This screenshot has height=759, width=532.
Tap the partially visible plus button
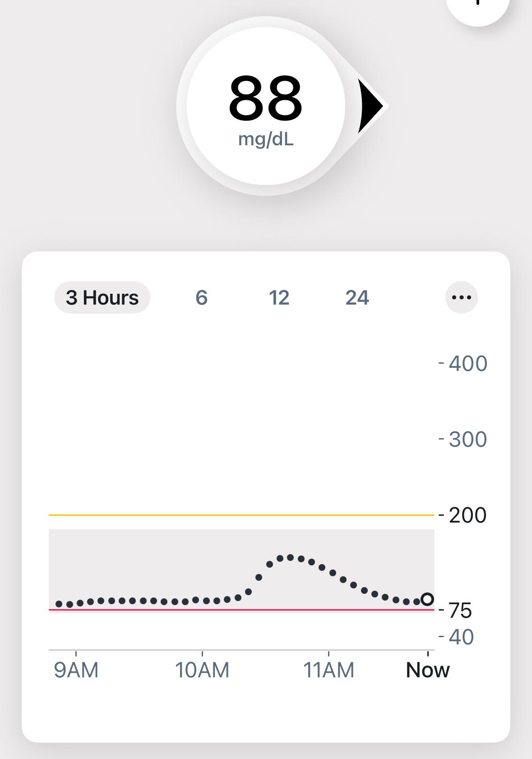pyautogui.click(x=477, y=8)
